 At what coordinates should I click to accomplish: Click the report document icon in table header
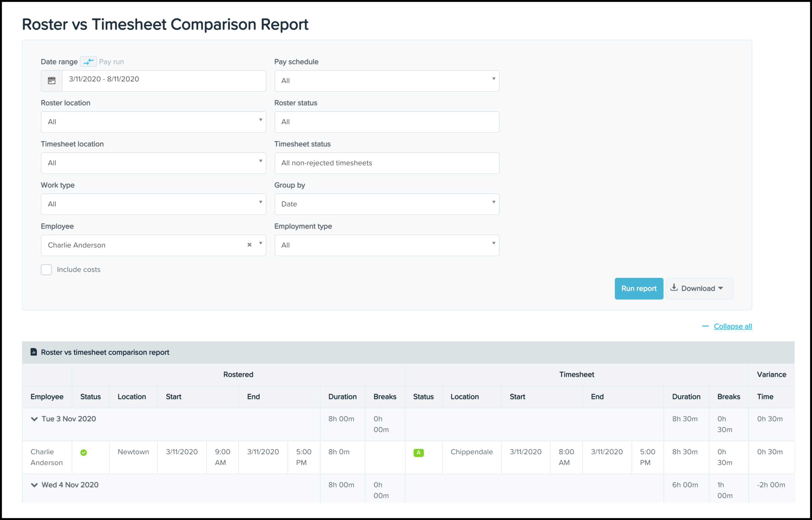tap(34, 352)
